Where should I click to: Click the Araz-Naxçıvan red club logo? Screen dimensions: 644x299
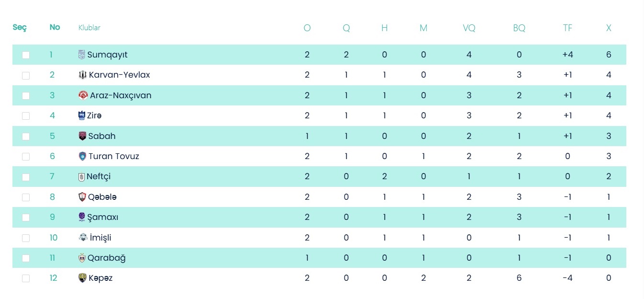[x=83, y=95]
